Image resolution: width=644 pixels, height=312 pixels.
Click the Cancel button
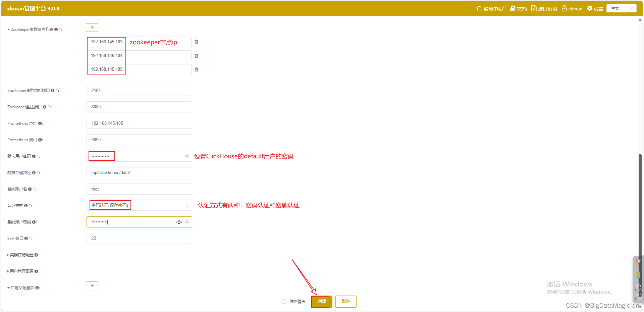tap(346, 302)
